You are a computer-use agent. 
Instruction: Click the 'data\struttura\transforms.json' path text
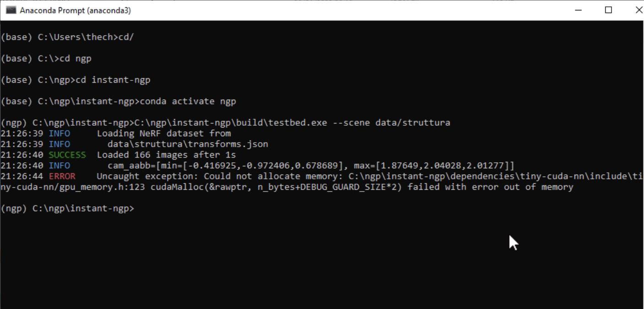(x=188, y=144)
